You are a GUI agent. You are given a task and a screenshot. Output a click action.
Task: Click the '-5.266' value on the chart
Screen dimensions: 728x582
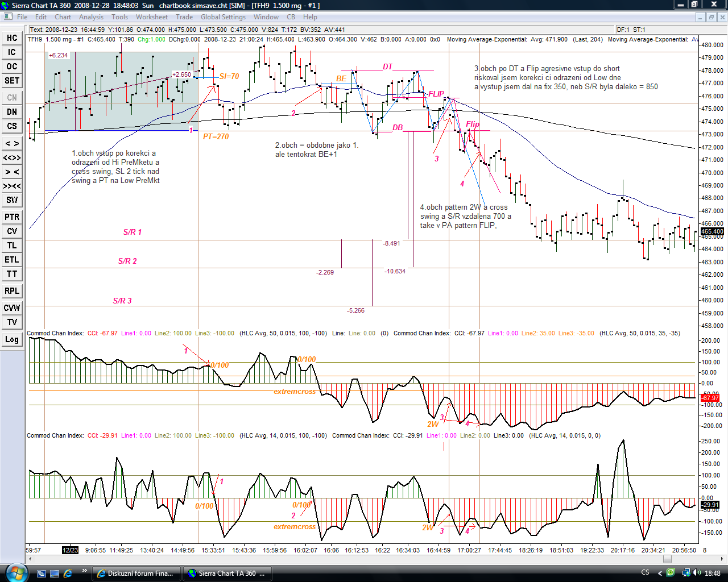point(356,310)
